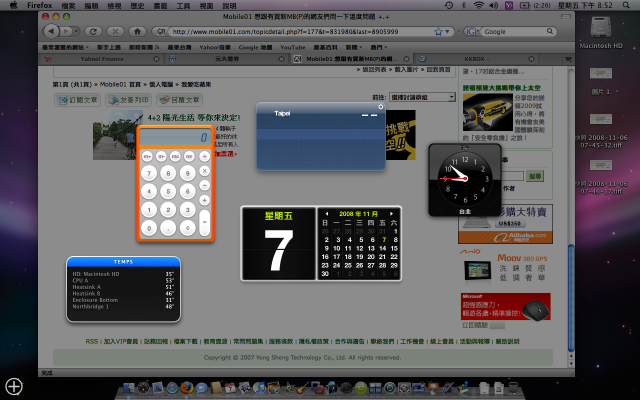Click the vertical scrollbar thumb
Viewport: 640px width, 400px height.
point(571,298)
